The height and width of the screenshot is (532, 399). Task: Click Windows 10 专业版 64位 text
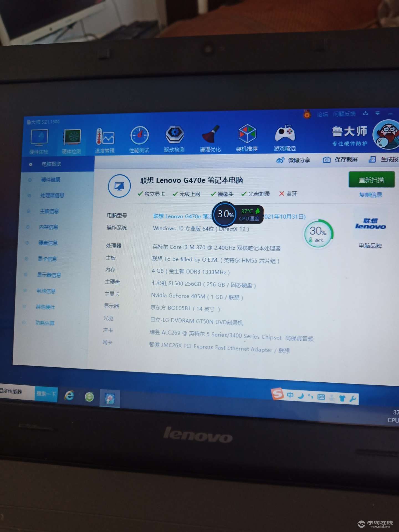coord(201,229)
